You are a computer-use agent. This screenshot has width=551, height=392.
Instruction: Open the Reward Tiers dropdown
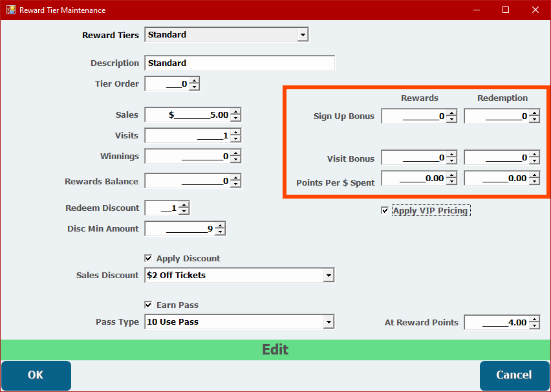303,35
